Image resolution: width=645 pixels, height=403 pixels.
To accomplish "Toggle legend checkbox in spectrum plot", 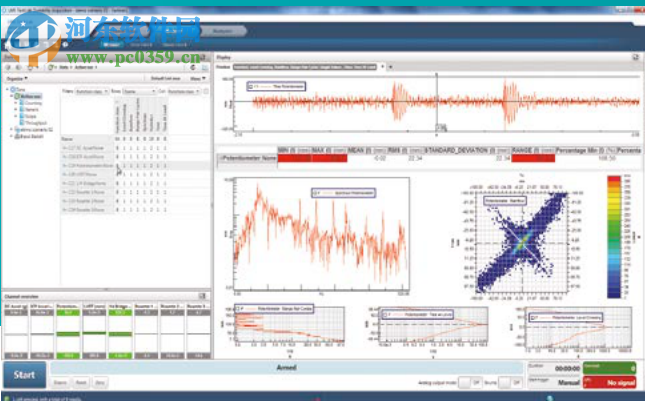I will coord(316,192).
